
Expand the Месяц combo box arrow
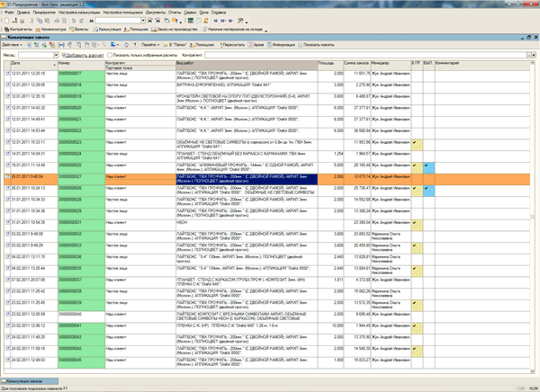tap(56, 55)
